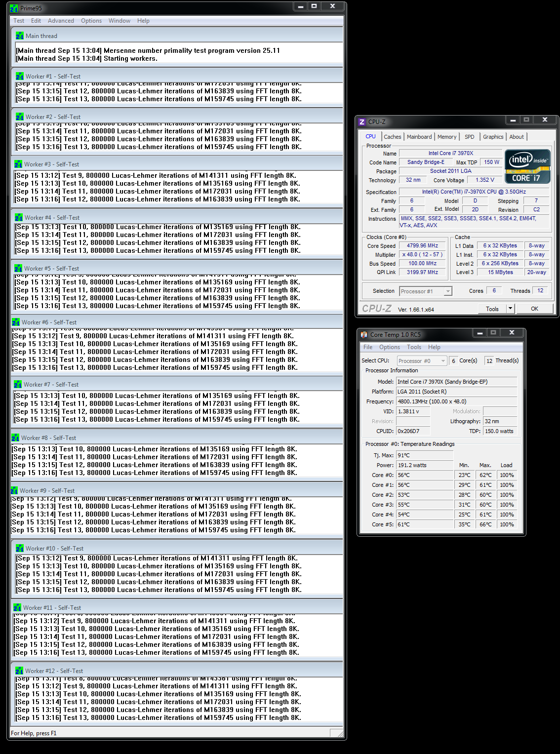Click the Worker #3 Self-Test icon

coord(18,164)
